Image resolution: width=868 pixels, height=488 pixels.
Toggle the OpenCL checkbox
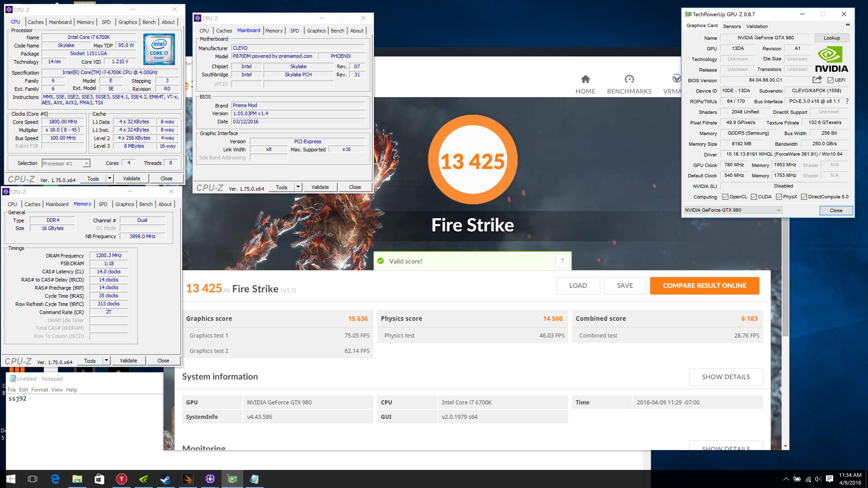pos(725,197)
